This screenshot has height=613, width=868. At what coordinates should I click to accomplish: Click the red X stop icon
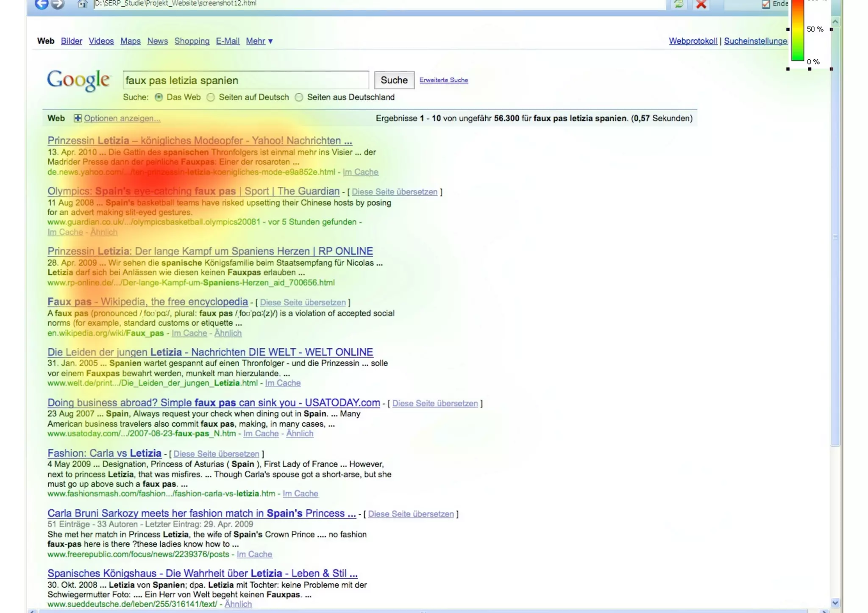[701, 4]
